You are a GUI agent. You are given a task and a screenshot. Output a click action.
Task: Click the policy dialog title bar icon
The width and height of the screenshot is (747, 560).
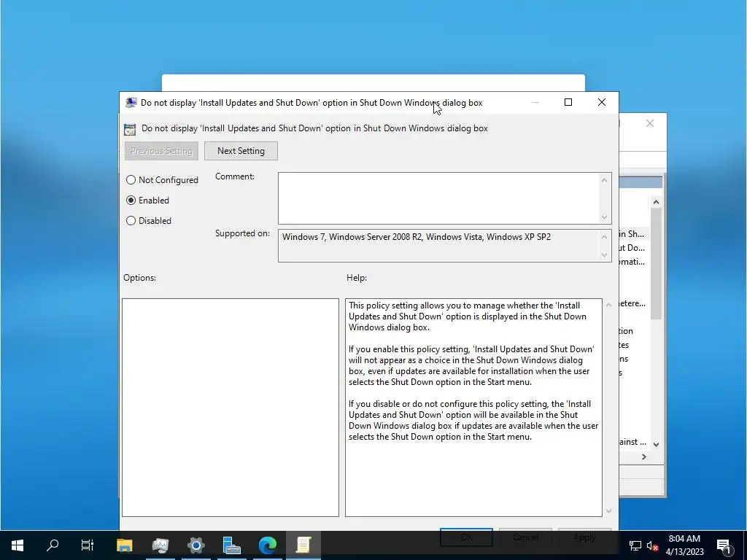(131, 103)
